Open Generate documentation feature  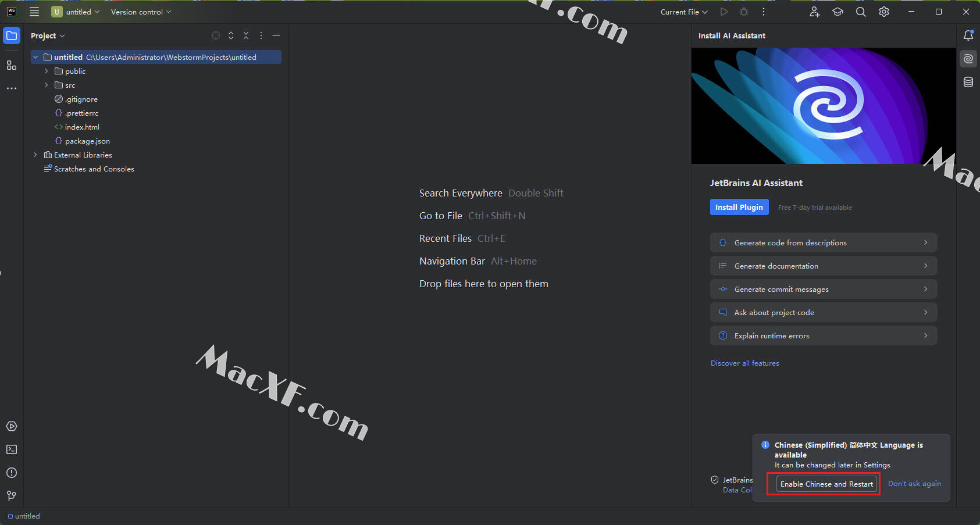[x=824, y=266]
